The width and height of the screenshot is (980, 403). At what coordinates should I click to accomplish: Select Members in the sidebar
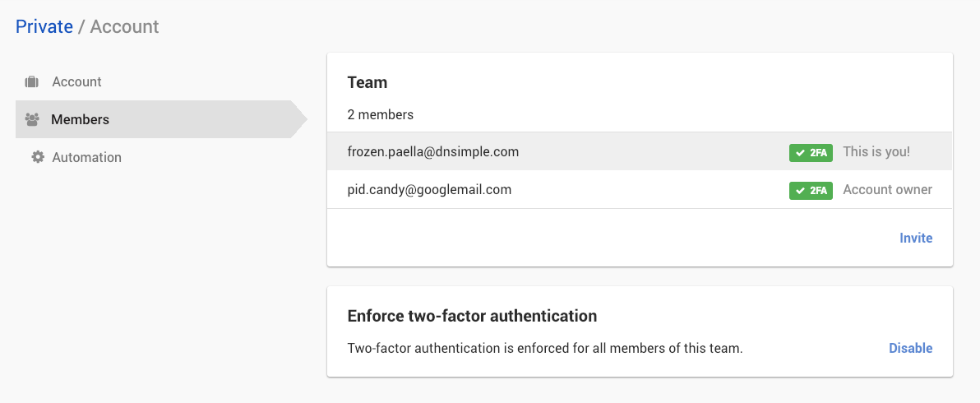coord(80,120)
